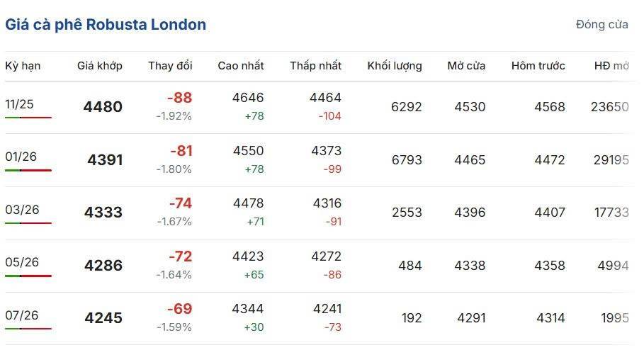The width and height of the screenshot is (644, 350).
Task: Select the Kỳ hạn column header
Action: [x=23, y=66]
